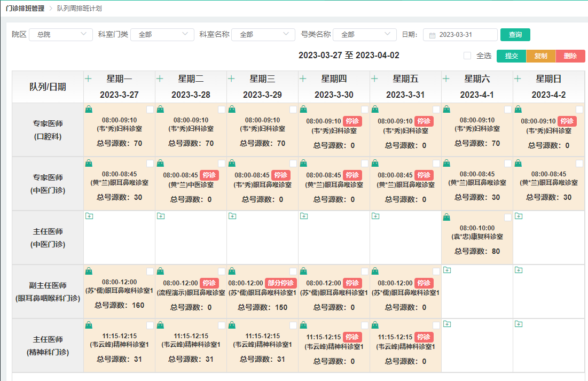This screenshot has height=381, width=588.
Task: Open the 号类名称 dropdown
Action: coord(364,34)
